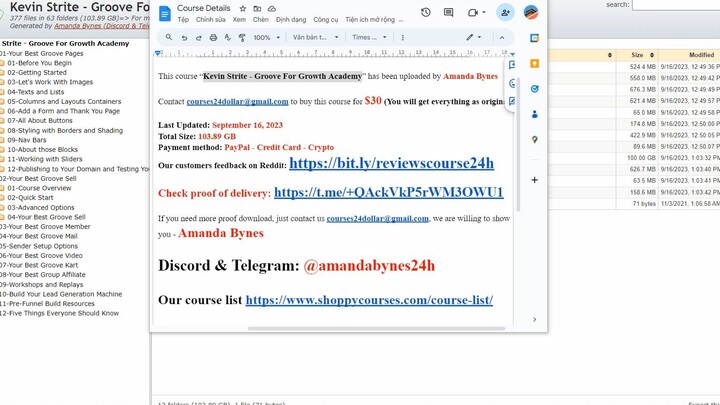Image resolution: width=720 pixels, height=405 pixels.
Task: Open the Chèn menu
Action: point(260,20)
